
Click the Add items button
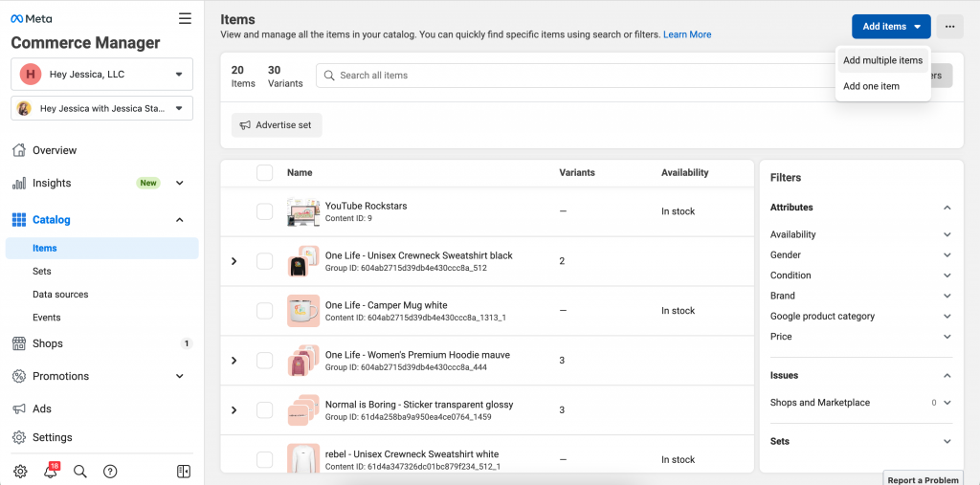point(891,26)
